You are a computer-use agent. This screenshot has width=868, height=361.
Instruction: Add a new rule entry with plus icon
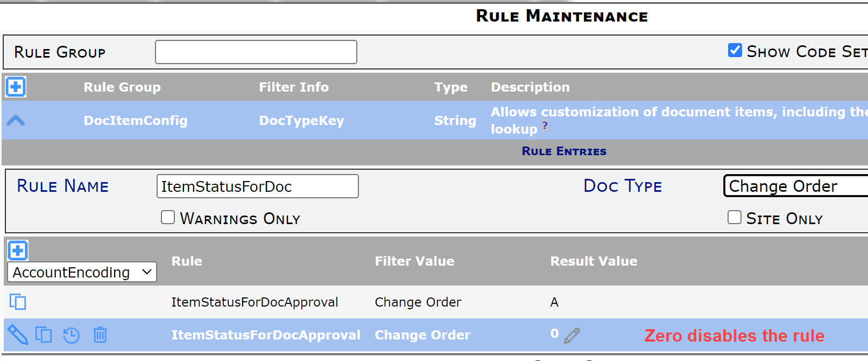pos(18,251)
